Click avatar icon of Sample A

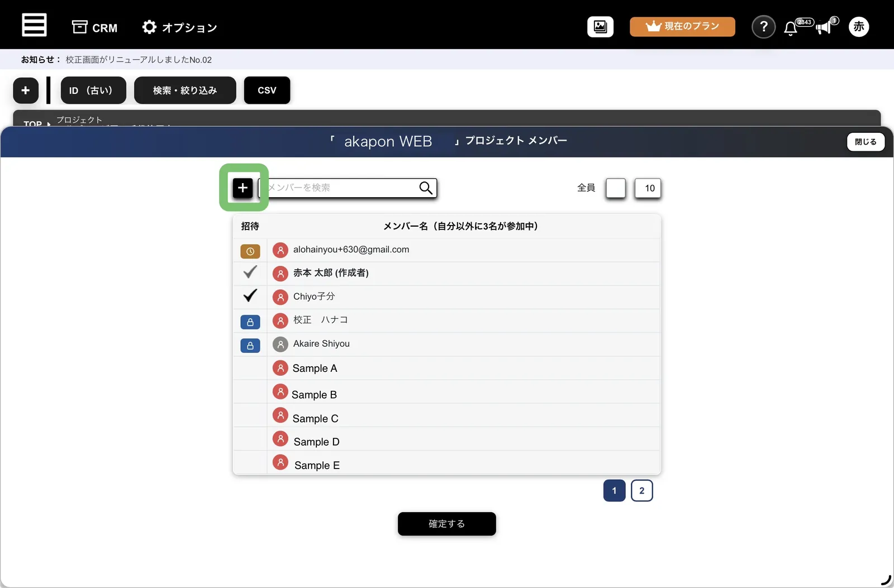coord(280,368)
